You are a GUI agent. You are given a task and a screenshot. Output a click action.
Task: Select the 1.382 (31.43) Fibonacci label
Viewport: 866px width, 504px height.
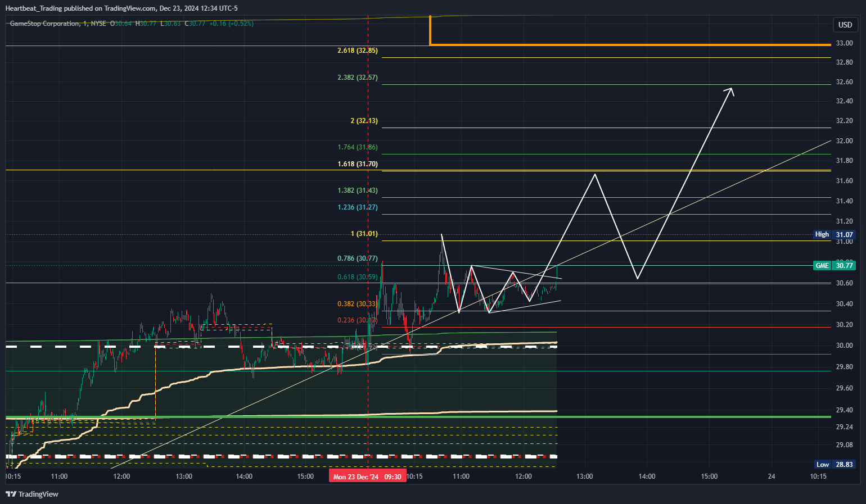click(358, 190)
